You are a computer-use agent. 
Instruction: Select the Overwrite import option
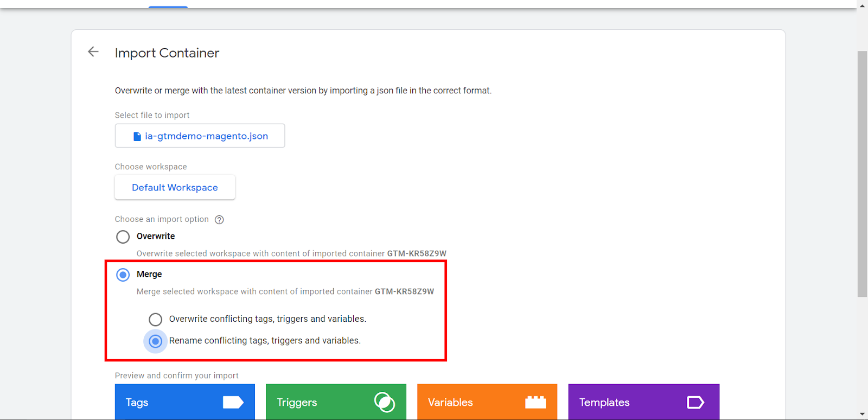(x=123, y=237)
